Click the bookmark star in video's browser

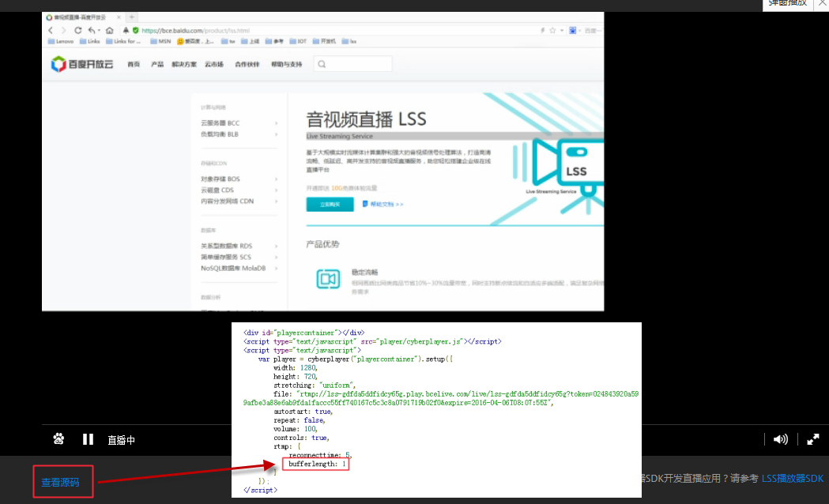552,31
